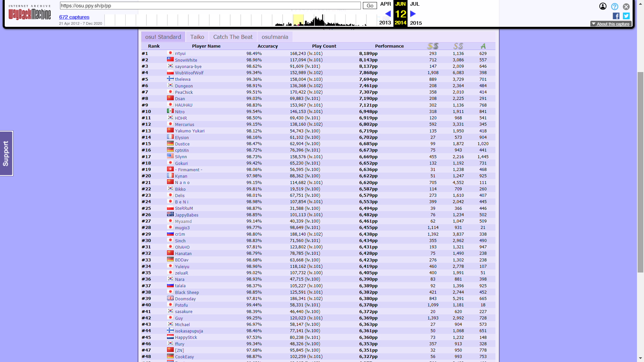Viewport: 644px width, 362px height.
Task: Open player HappyStick's profile
Action: pos(186,338)
